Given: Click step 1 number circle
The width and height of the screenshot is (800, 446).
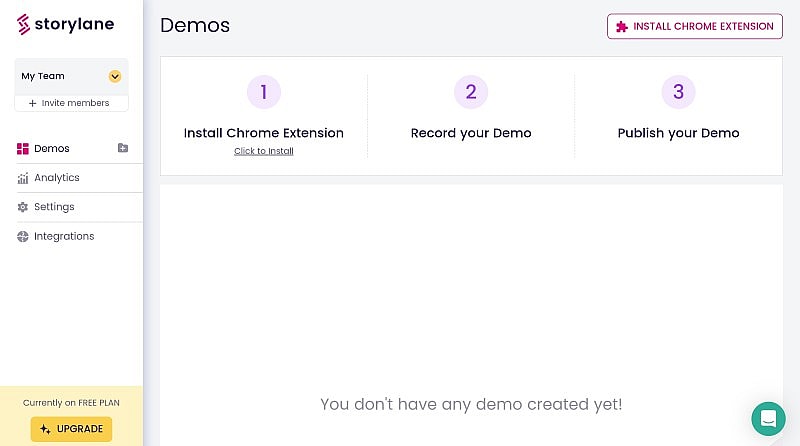Looking at the screenshot, I should (x=264, y=93).
